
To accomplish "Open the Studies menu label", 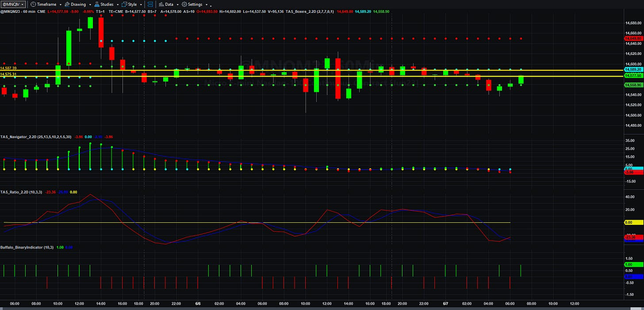I will click(x=107, y=4).
